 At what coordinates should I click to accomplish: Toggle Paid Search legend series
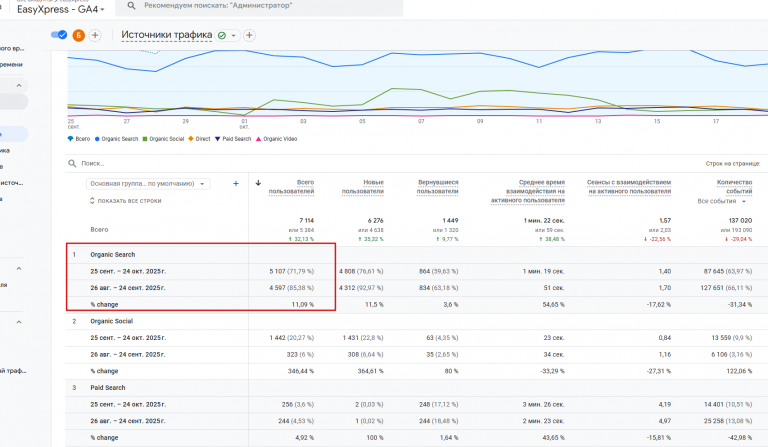point(233,139)
